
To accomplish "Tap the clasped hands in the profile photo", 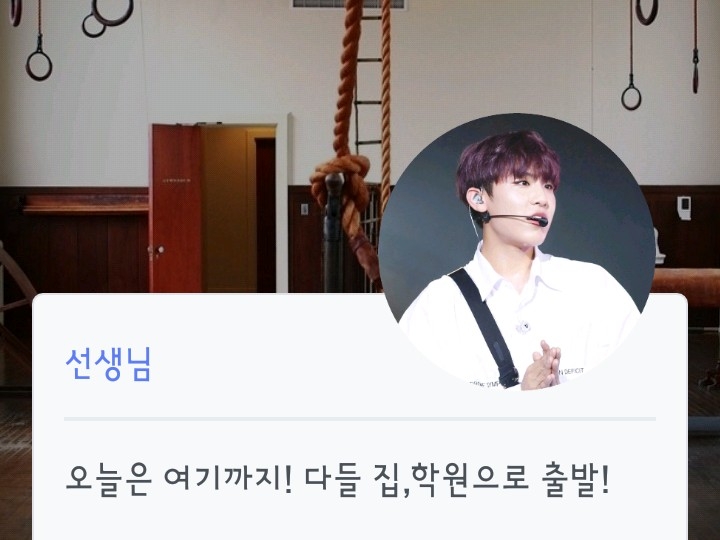I will tap(541, 365).
